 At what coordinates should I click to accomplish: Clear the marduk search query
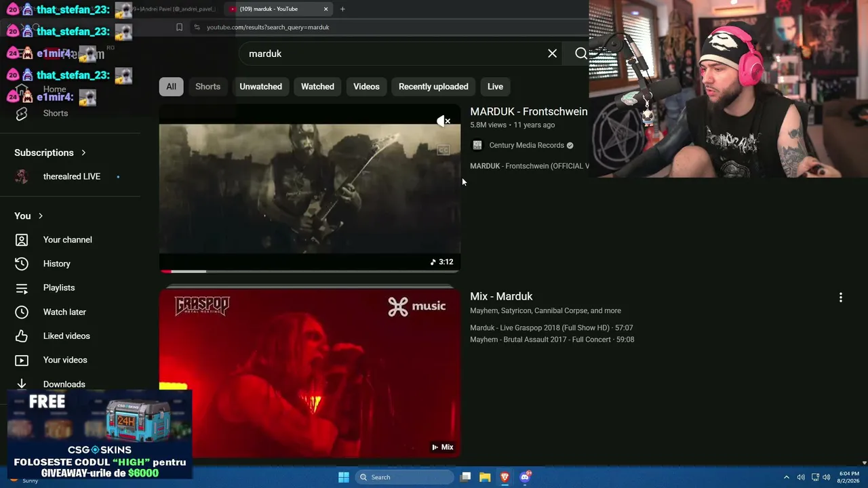pyautogui.click(x=553, y=54)
